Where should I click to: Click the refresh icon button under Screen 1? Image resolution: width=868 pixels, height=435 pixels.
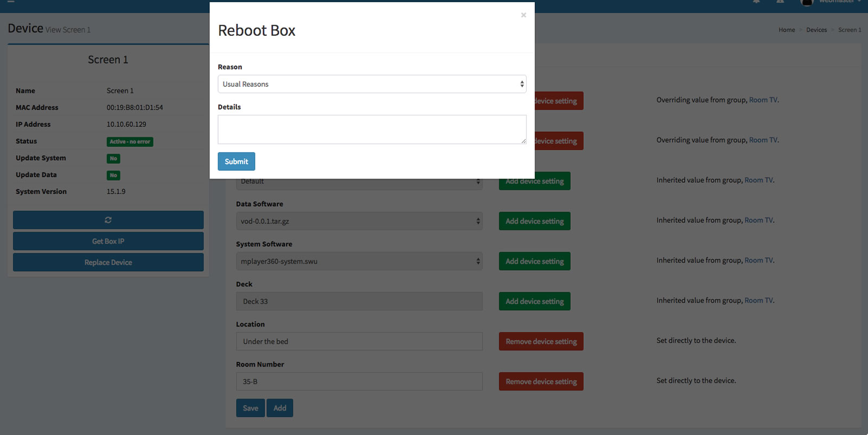108,220
